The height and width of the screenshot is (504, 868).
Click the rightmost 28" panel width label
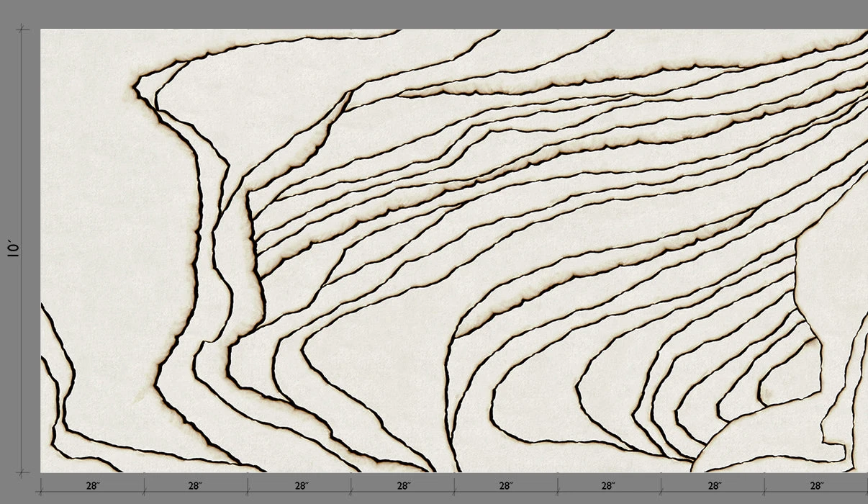[816, 486]
